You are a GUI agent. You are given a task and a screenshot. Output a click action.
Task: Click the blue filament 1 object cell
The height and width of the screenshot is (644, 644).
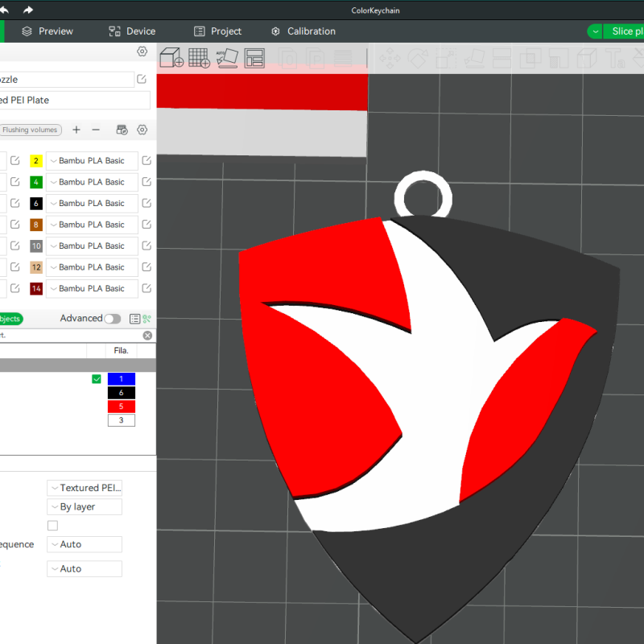pyautogui.click(x=122, y=378)
